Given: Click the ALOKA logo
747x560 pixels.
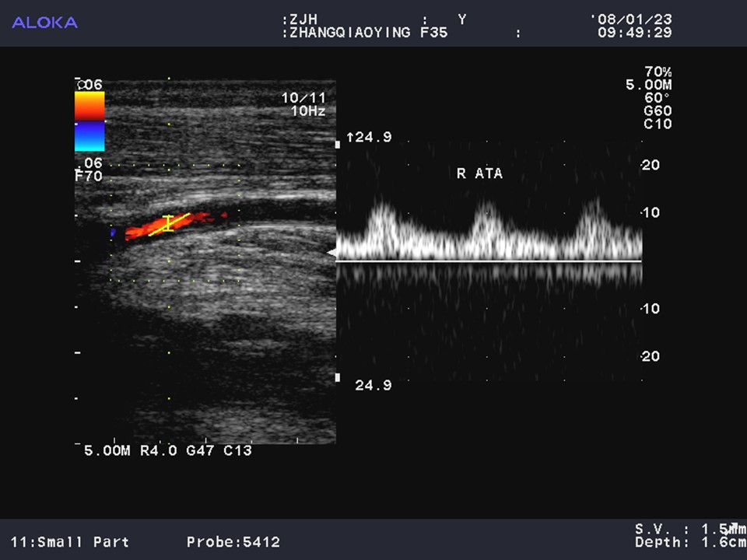Looking at the screenshot, I should [45, 23].
